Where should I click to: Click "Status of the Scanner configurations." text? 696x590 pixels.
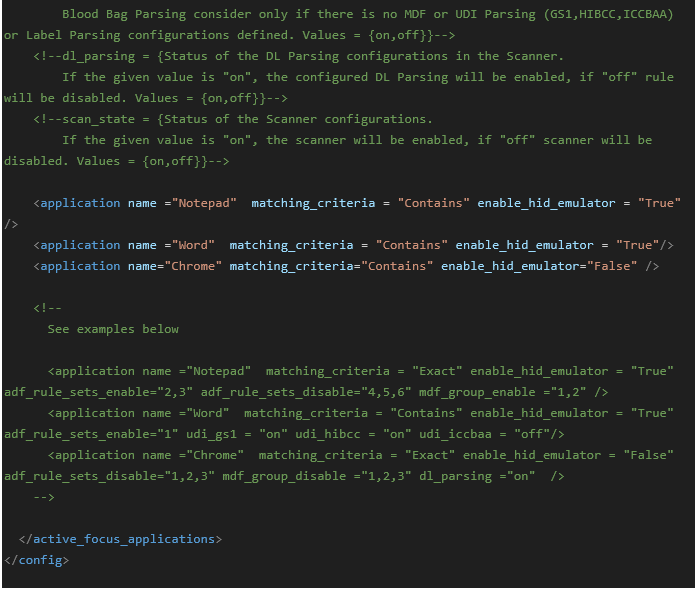pyautogui.click(x=298, y=119)
